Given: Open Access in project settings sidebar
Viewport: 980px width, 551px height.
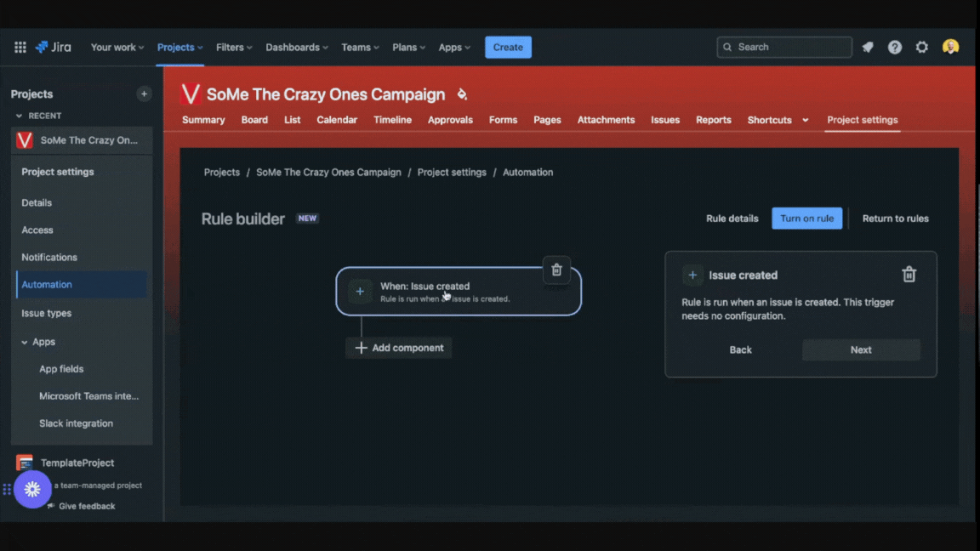Looking at the screenshot, I should [x=37, y=230].
